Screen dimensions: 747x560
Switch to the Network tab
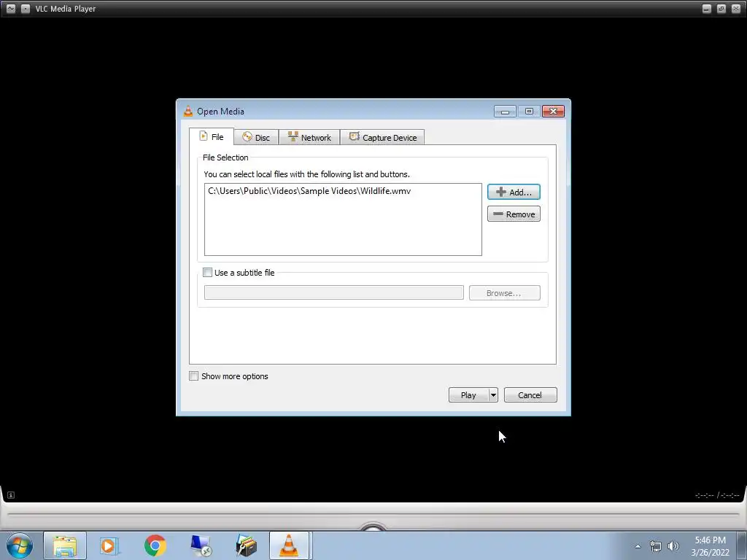pyautogui.click(x=309, y=138)
